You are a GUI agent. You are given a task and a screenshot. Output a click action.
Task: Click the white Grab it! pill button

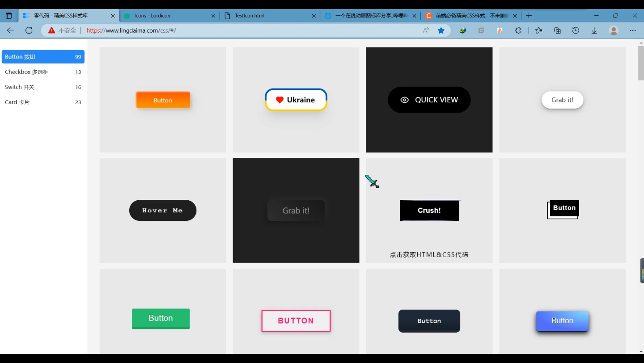(563, 100)
